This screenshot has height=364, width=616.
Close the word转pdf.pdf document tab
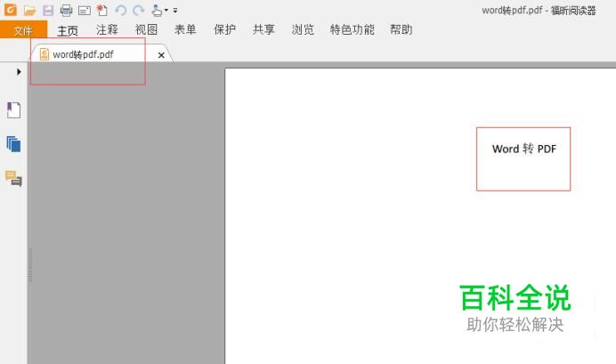click(161, 55)
